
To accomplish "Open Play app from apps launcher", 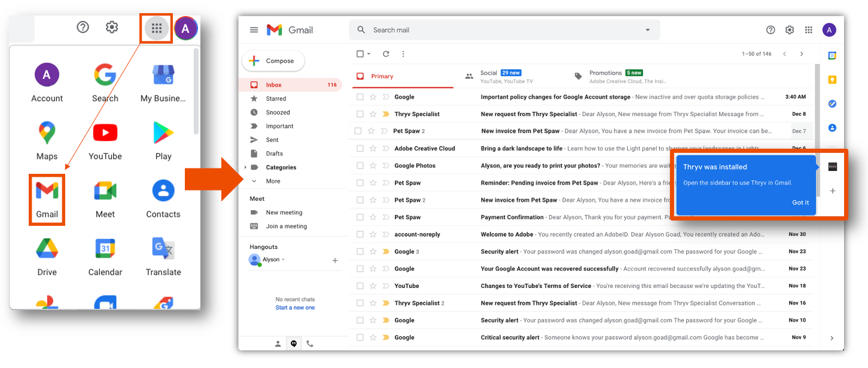I will (163, 140).
